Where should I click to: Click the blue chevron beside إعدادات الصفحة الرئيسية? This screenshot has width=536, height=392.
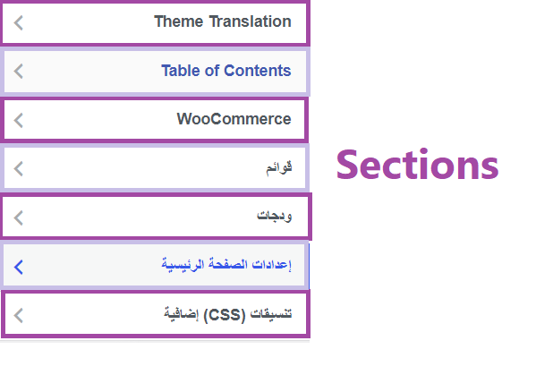[19, 267]
